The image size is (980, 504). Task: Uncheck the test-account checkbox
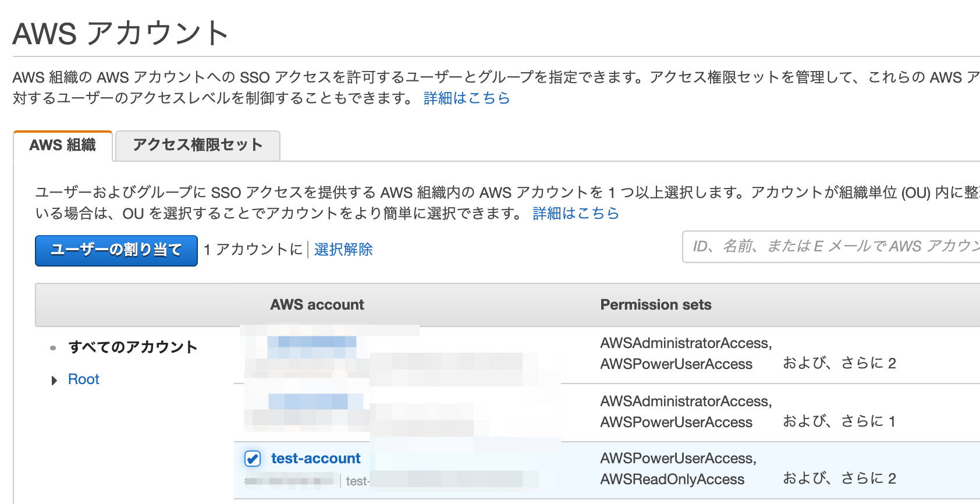(253, 459)
